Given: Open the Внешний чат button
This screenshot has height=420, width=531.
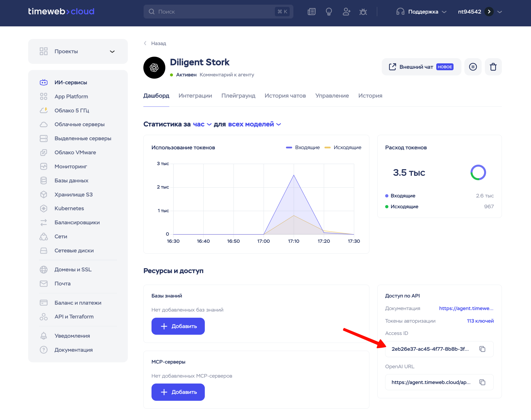Looking at the screenshot, I should (421, 67).
